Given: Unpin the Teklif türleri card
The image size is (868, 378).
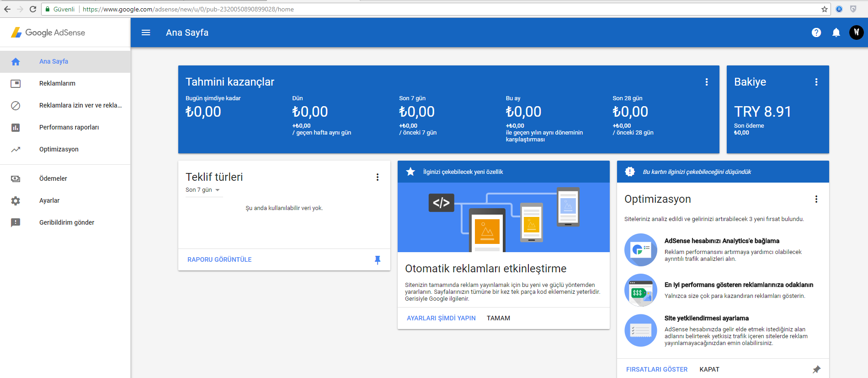Looking at the screenshot, I should [378, 260].
